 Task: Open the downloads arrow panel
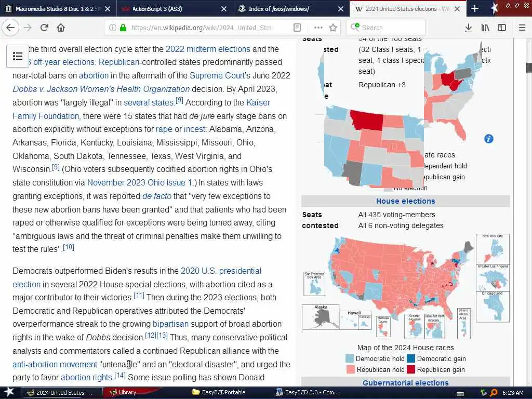click(x=468, y=28)
